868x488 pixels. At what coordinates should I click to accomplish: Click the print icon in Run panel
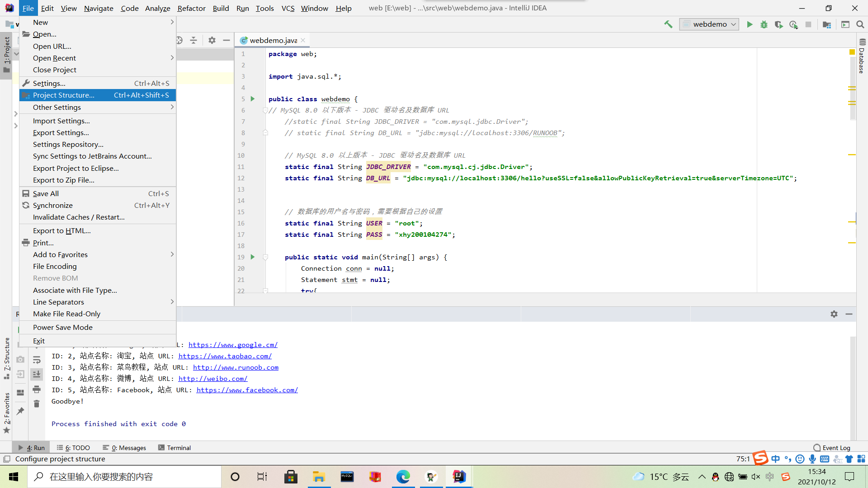click(x=37, y=389)
